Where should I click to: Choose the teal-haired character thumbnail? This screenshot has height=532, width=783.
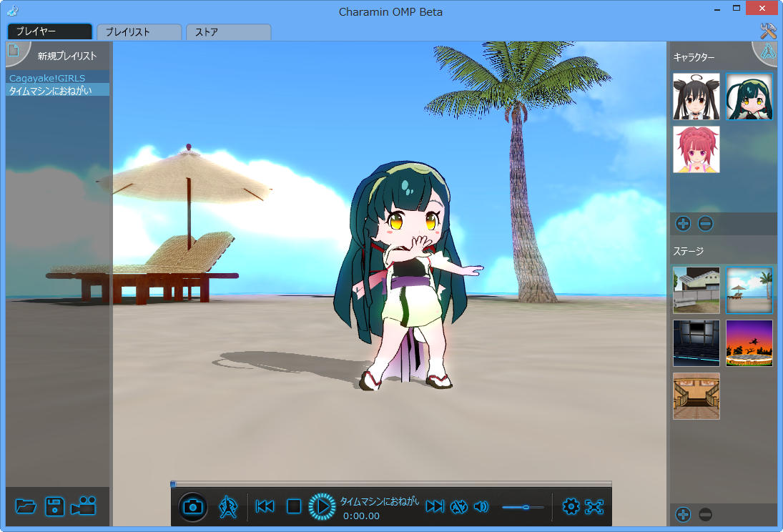click(749, 97)
